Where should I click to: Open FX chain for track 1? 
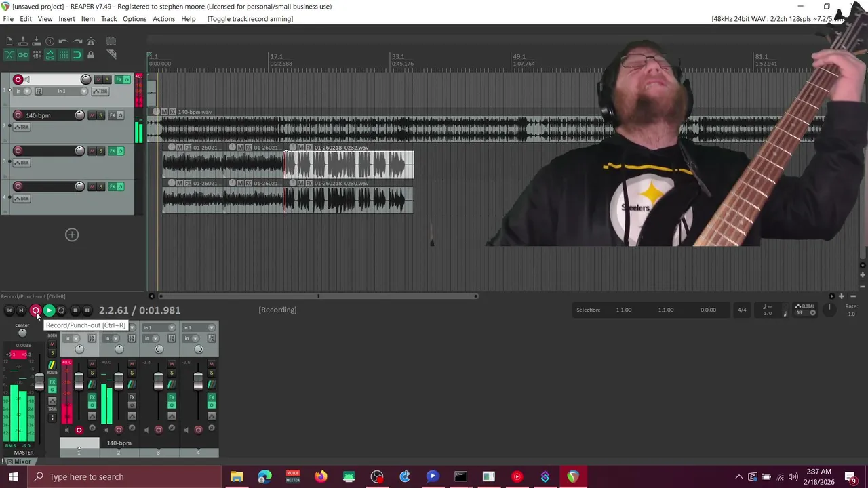[119, 80]
